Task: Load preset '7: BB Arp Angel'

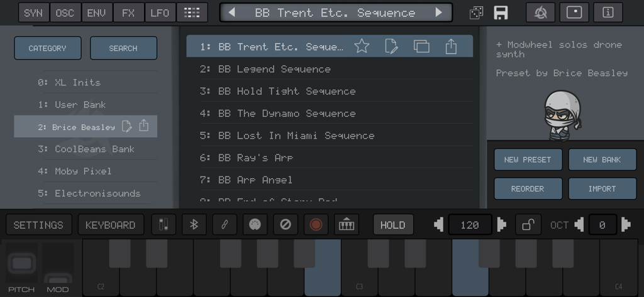Action: 330,179
